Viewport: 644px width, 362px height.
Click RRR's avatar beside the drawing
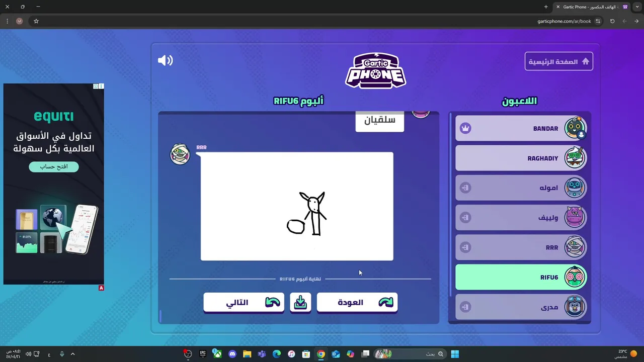tap(180, 154)
